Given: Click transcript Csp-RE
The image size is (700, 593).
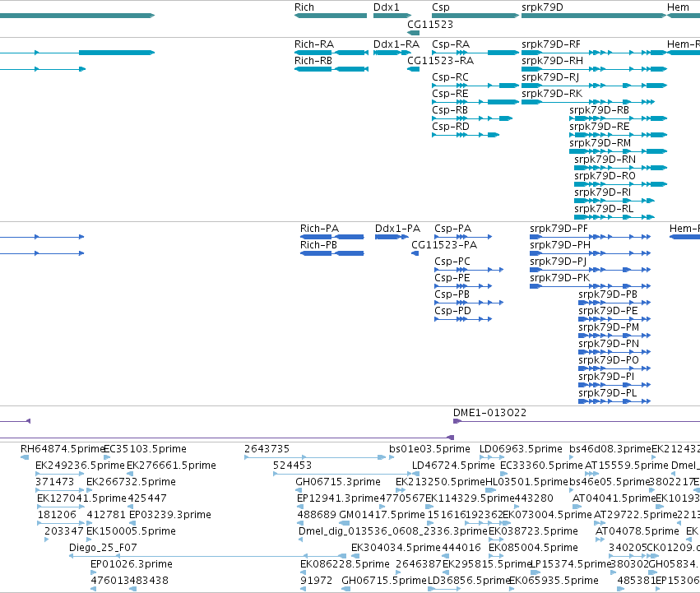Looking at the screenshot, I should tap(450, 94).
